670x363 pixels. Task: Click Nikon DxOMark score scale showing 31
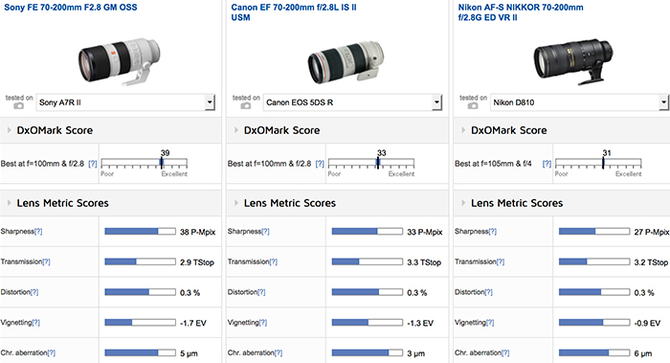[598, 163]
